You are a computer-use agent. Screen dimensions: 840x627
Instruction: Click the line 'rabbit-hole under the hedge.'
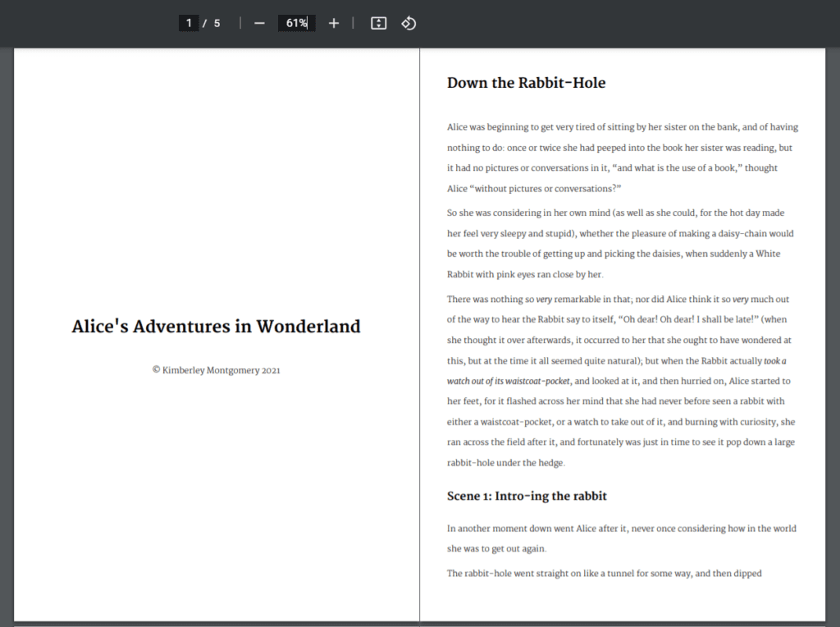(505, 463)
